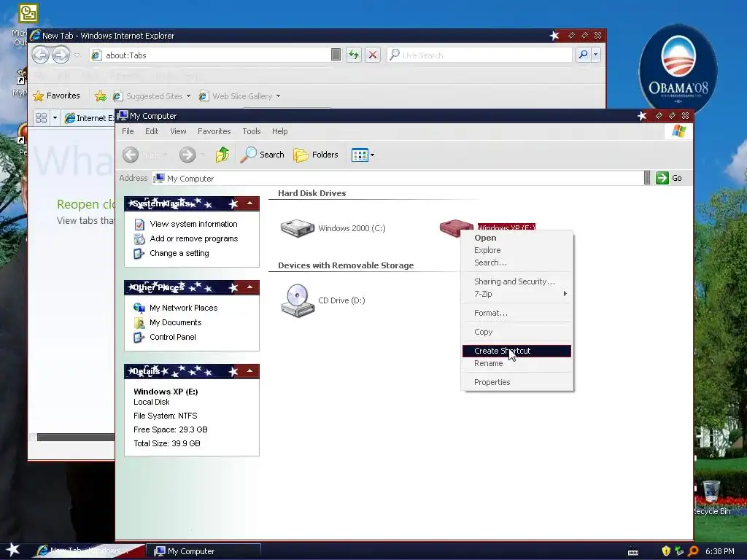Click Change a setting link
This screenshot has width=747, height=560.
(179, 253)
